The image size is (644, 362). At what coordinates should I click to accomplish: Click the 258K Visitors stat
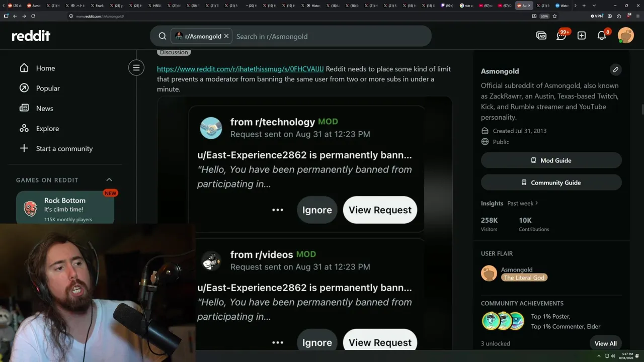(x=490, y=224)
